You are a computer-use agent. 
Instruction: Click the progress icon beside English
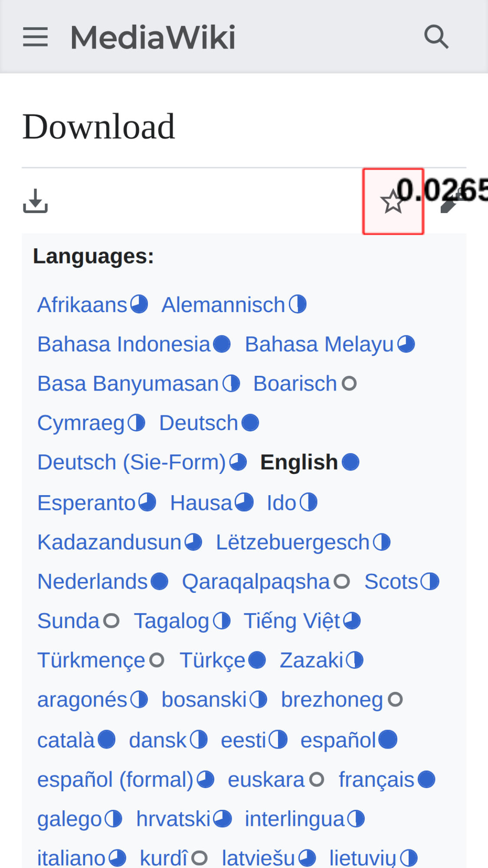350,462
